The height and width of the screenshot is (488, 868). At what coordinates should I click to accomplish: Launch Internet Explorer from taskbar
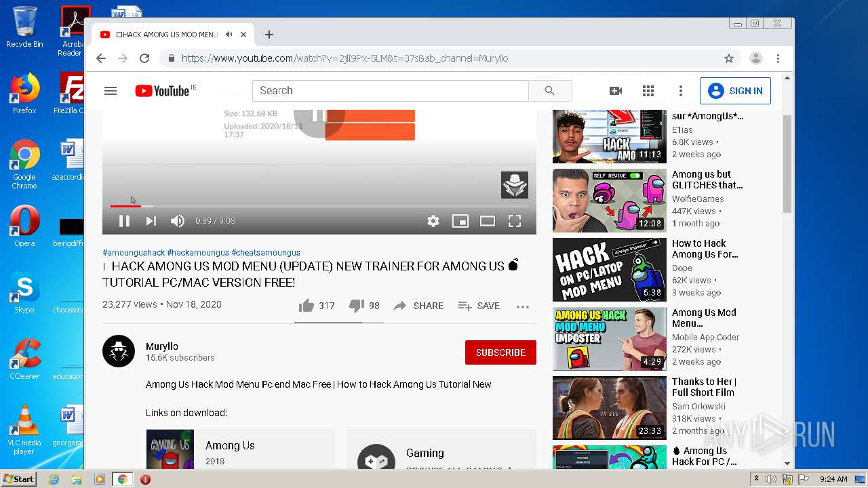point(54,479)
